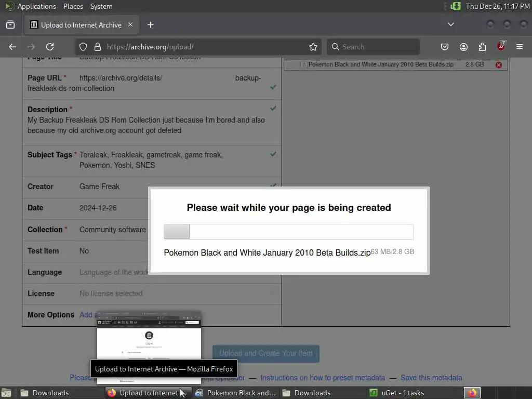The width and height of the screenshot is (532, 399).
Task: Open the Firefox hamburger menu
Action: click(x=520, y=47)
